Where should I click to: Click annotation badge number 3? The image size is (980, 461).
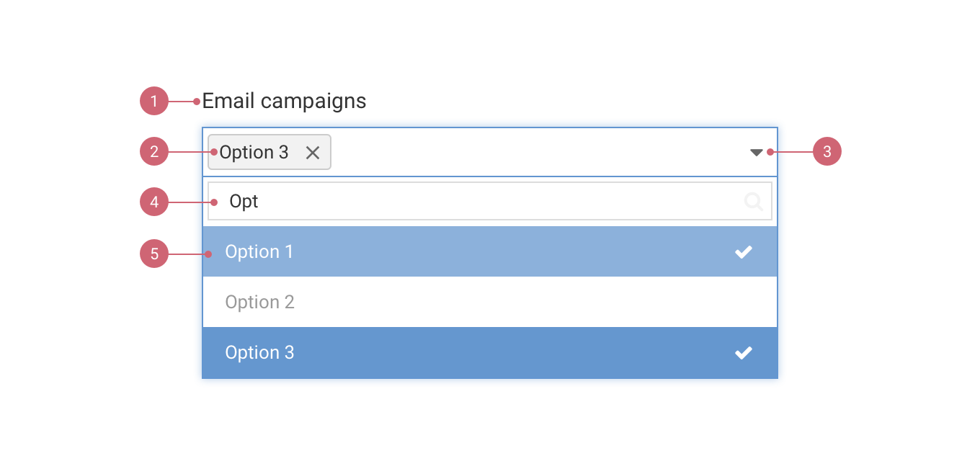pos(827,152)
